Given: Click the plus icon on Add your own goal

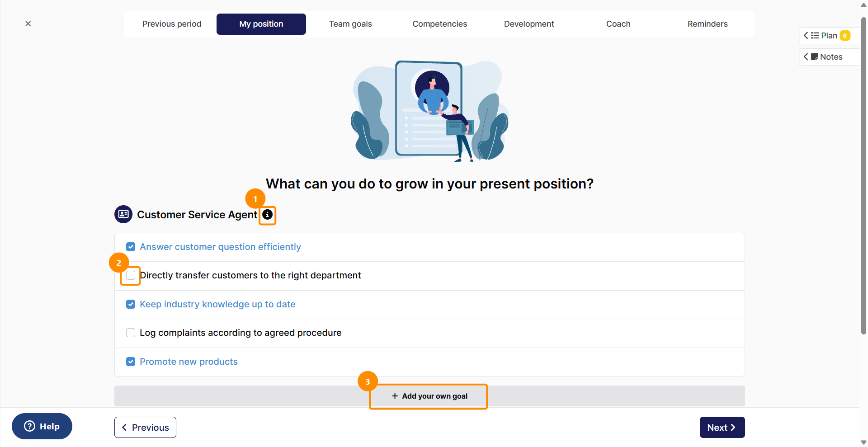Looking at the screenshot, I should pyautogui.click(x=395, y=396).
